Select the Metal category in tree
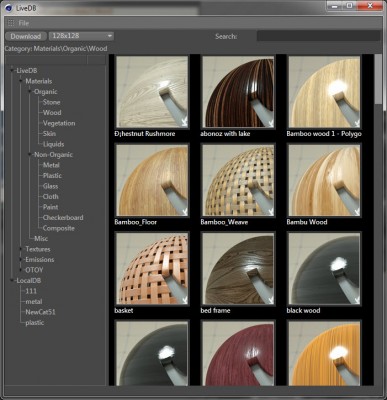The width and height of the screenshot is (387, 400). click(x=51, y=165)
